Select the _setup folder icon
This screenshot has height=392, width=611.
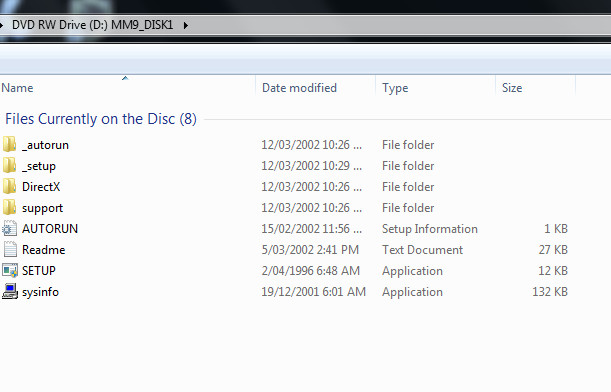9,166
